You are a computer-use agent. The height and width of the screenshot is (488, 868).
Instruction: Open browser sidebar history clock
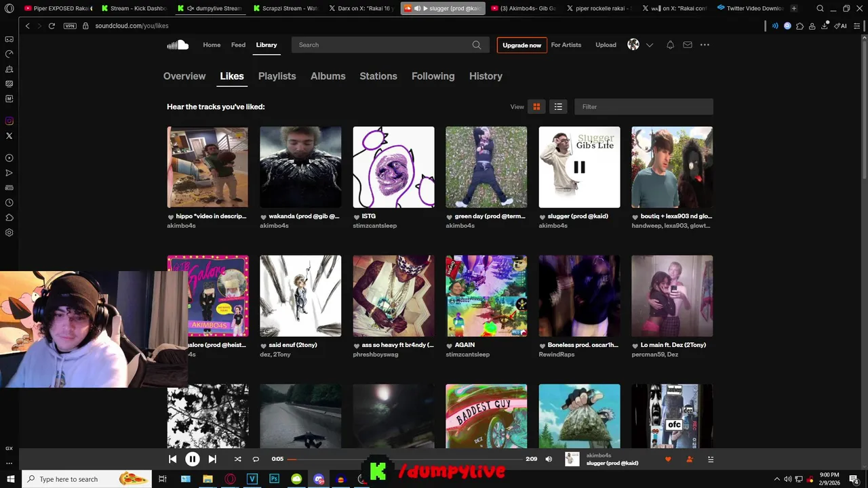pyautogui.click(x=9, y=203)
